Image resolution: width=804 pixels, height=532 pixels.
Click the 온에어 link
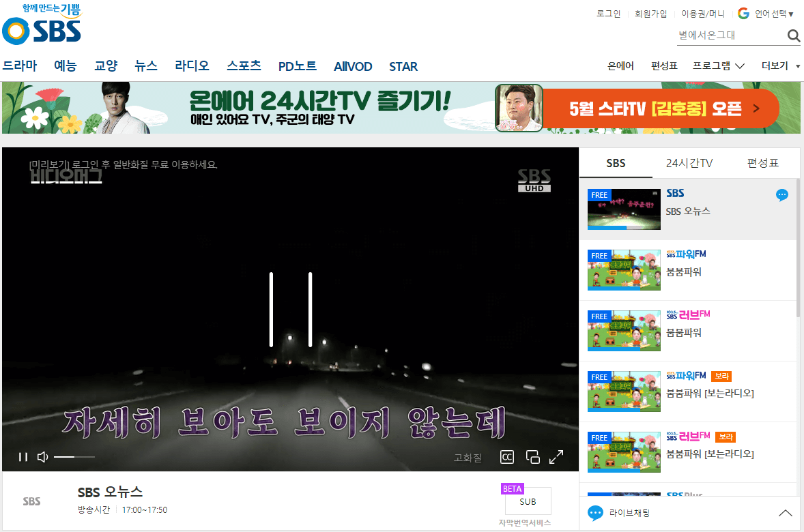tap(620, 66)
